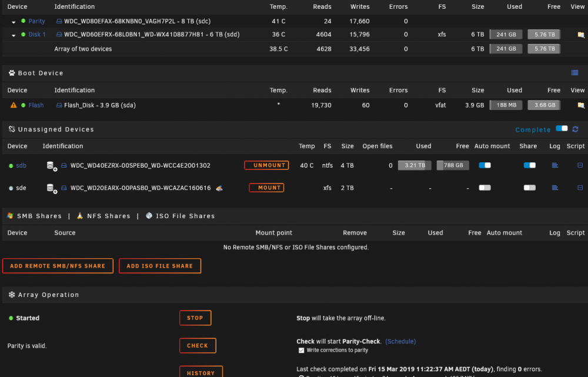Click the sdb script edit icon
Viewport: 588px width, 377px height.
point(580,165)
